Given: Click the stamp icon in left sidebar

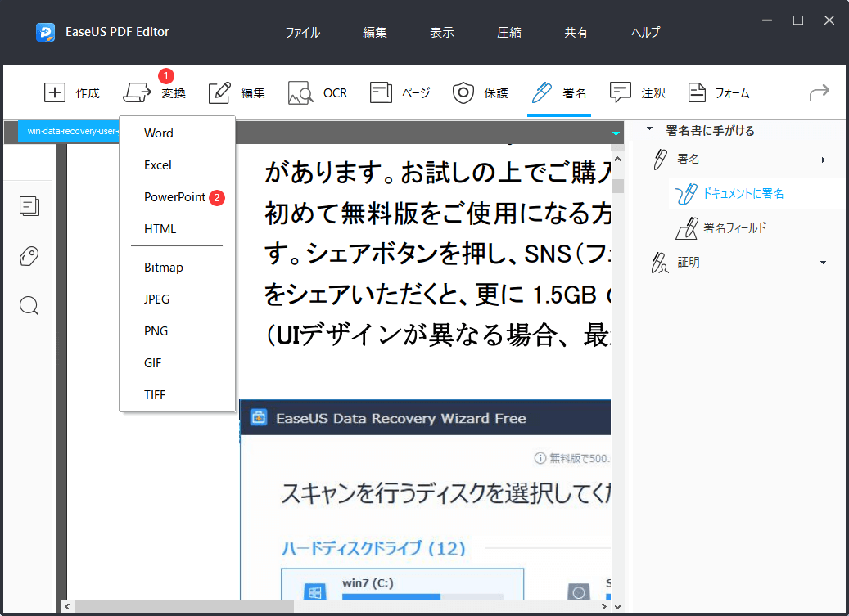Looking at the screenshot, I should (29, 256).
